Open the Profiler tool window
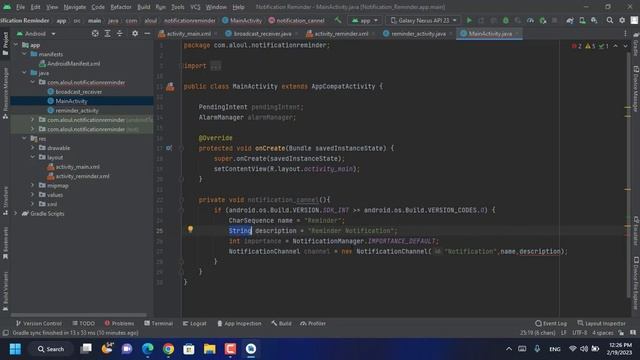This screenshot has width=640, height=360. (x=313, y=323)
